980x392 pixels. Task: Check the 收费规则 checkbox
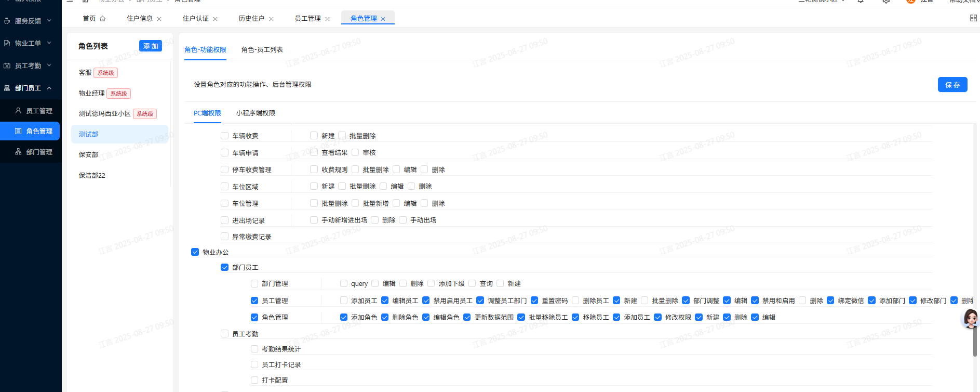tap(314, 169)
